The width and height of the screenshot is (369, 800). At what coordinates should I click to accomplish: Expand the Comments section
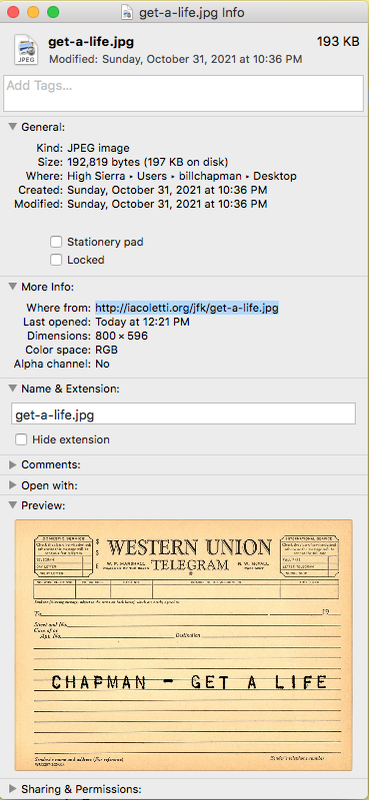click(x=13, y=465)
